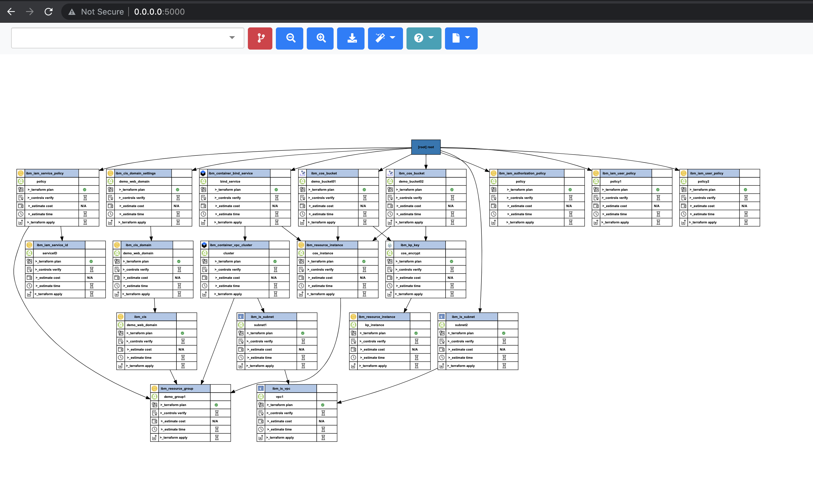The height and width of the screenshot is (504, 813).
Task: Click the terraform apply icon in subnet2
Action: coord(442,366)
